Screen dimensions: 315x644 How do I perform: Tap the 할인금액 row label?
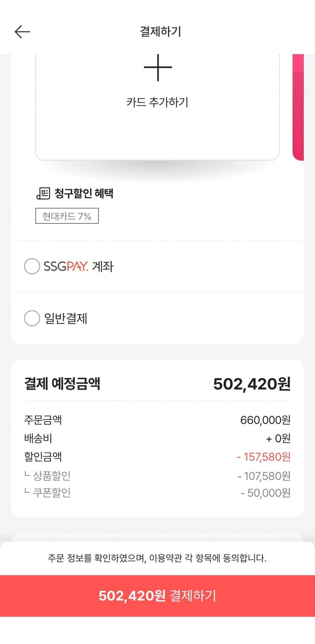coord(43,457)
